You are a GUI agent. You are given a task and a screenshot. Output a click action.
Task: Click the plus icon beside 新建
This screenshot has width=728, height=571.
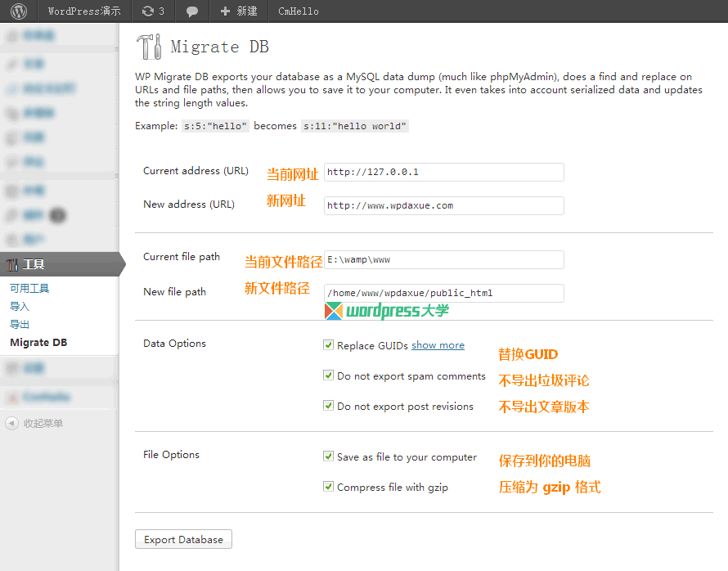[x=225, y=11]
